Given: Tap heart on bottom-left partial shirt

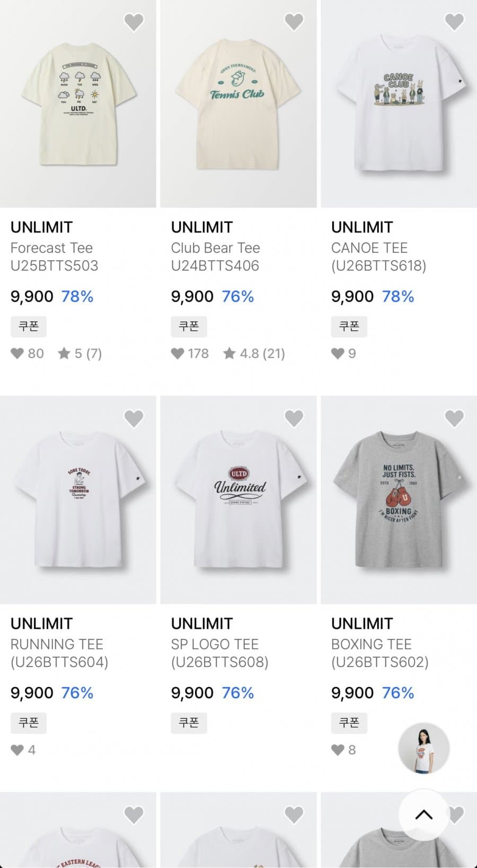Looking at the screenshot, I should pos(134,814).
